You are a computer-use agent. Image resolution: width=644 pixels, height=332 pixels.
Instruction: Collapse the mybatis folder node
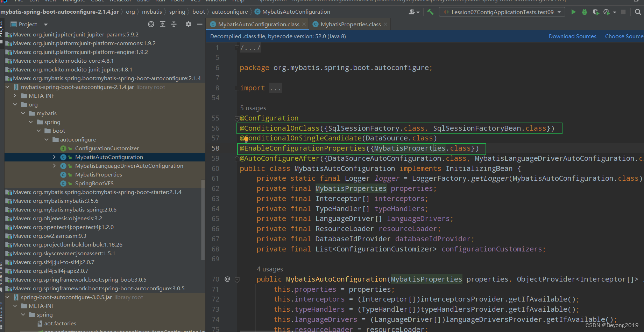pos(23,113)
